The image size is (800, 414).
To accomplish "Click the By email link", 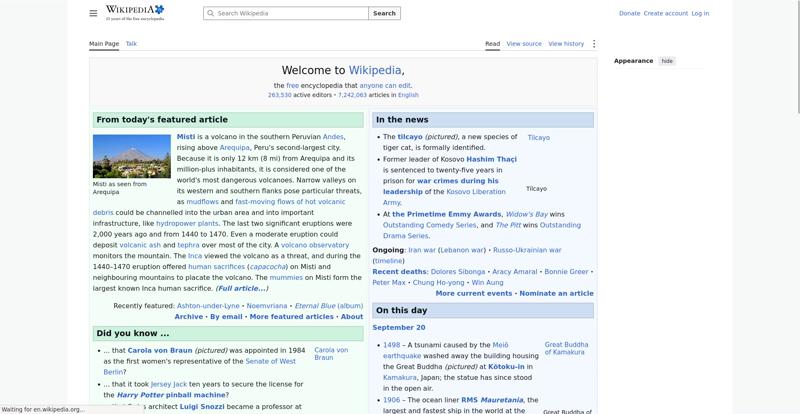I will tap(226, 316).
